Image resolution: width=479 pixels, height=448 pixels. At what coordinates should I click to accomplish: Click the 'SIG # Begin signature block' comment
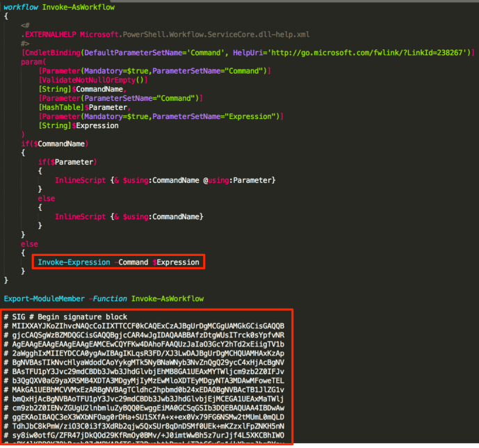point(70,317)
